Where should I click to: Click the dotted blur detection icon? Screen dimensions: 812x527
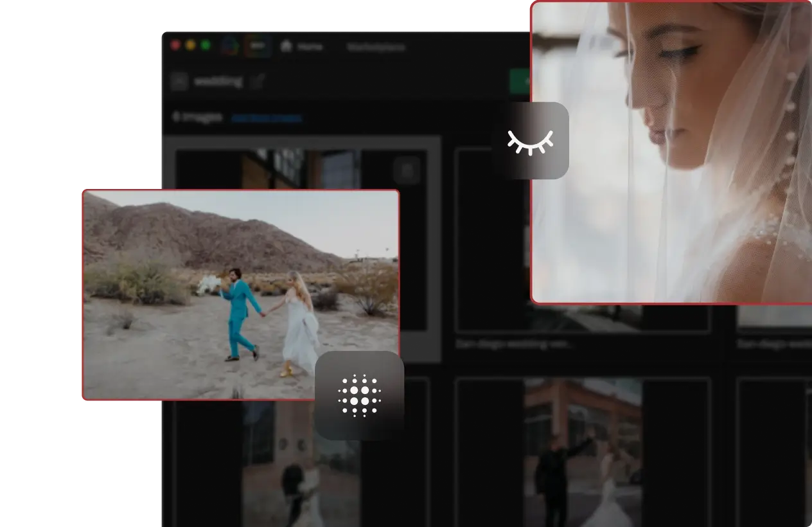359,395
